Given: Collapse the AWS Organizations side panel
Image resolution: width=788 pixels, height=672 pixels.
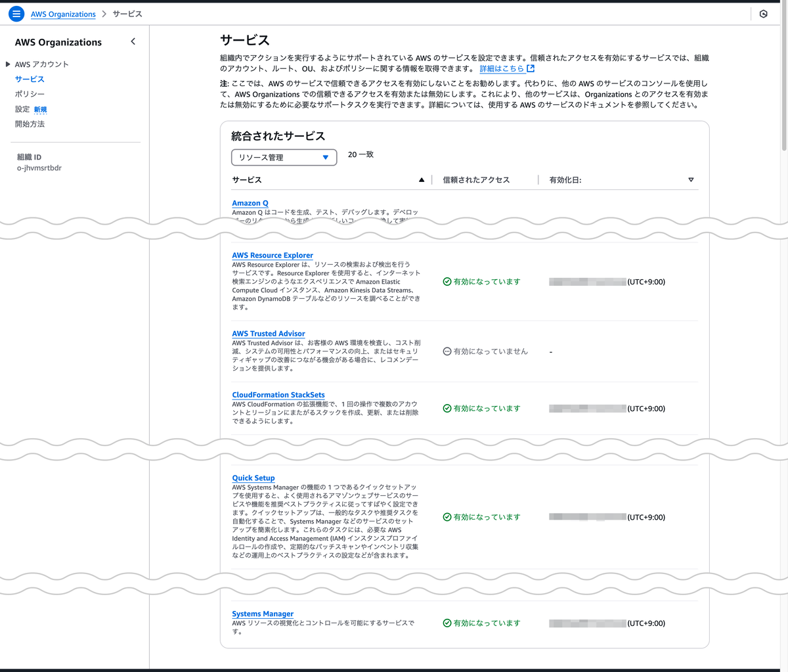Looking at the screenshot, I should coord(133,41).
